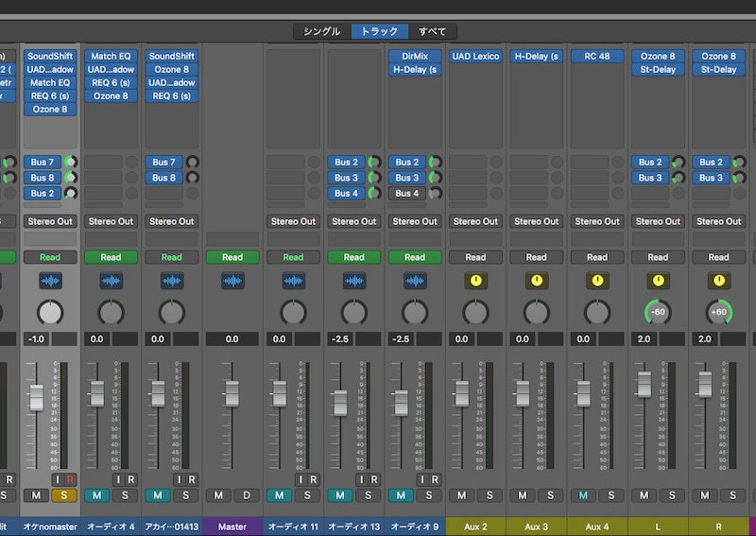Open Stereo Out output menu on オーディオ 11
This screenshot has height=536, width=756.
coord(293,221)
